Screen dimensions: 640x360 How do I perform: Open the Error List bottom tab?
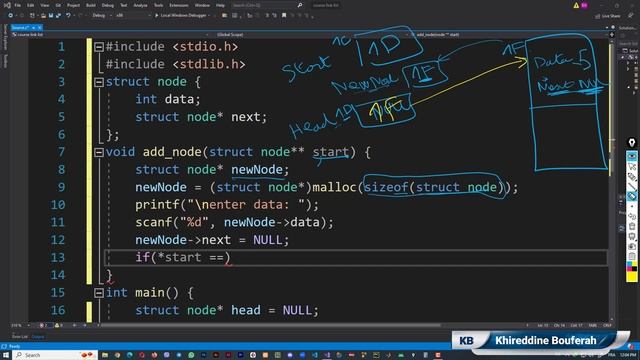(x=20, y=337)
